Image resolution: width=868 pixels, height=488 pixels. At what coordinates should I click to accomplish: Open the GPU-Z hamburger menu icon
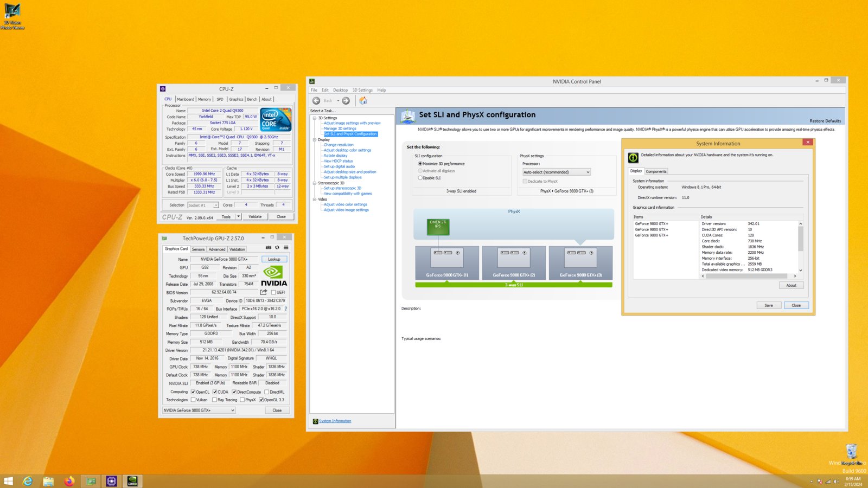click(286, 247)
